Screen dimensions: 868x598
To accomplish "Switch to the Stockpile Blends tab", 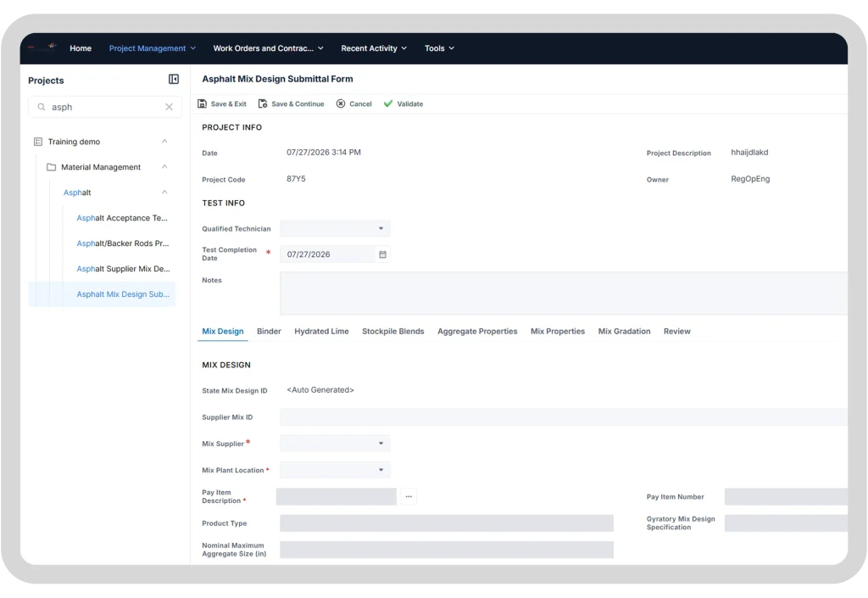I will pos(393,331).
